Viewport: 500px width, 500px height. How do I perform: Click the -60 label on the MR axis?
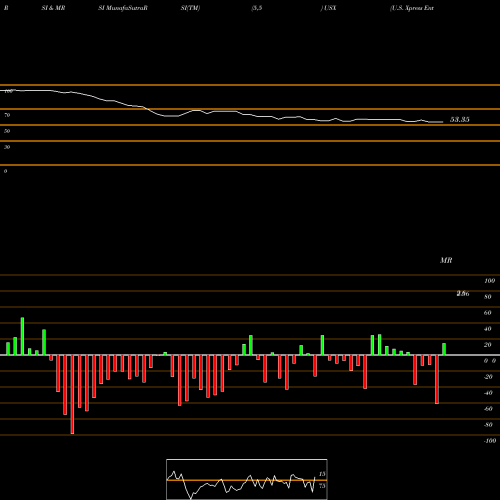488,409
